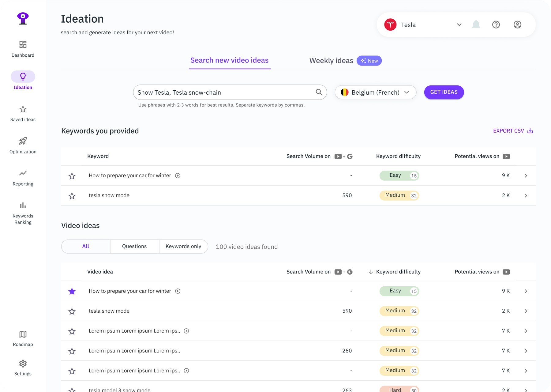
Task: Click the Ideation lightbulb icon
Action: (x=23, y=77)
